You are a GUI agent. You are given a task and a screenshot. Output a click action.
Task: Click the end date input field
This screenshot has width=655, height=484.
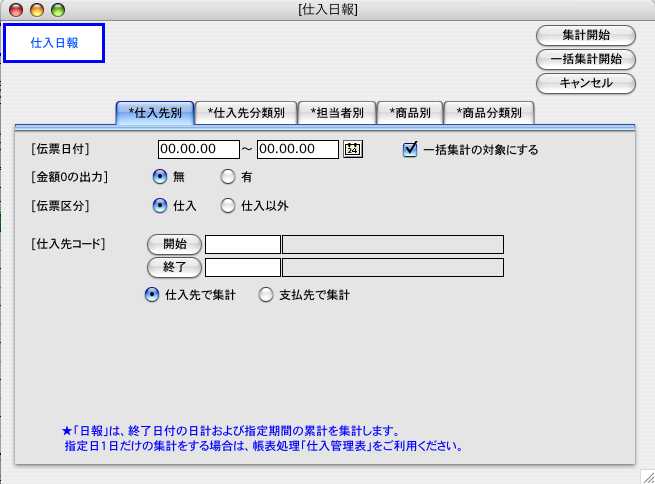[x=298, y=149]
